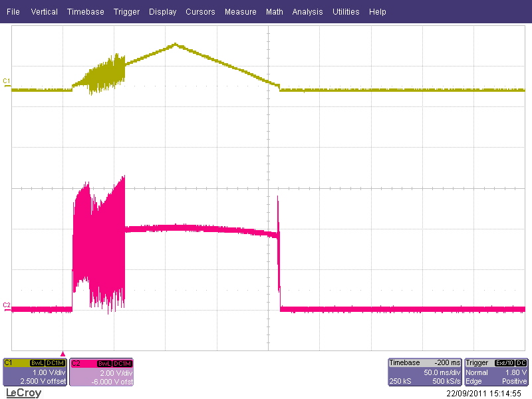Click the Normal trigger mode text

[x=476, y=372]
